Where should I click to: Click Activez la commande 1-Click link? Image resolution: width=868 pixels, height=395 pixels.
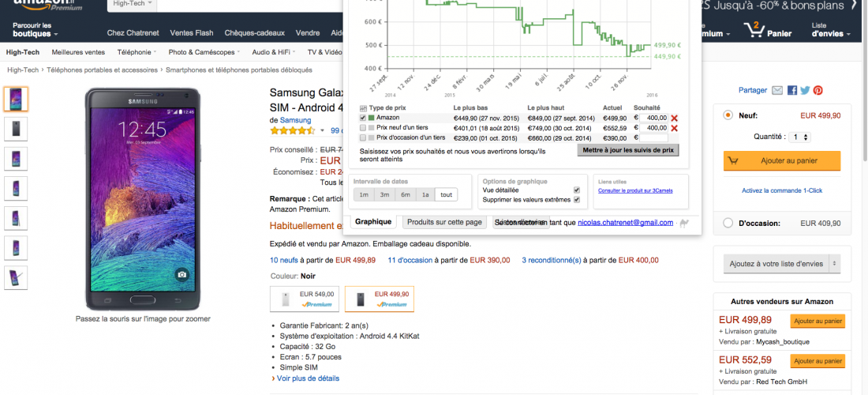pos(782,190)
